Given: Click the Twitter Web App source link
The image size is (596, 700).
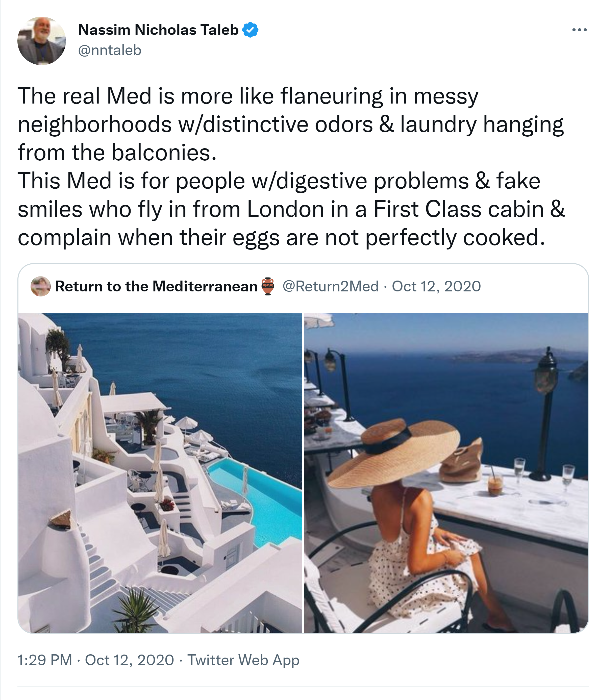Looking at the screenshot, I should pos(243,660).
